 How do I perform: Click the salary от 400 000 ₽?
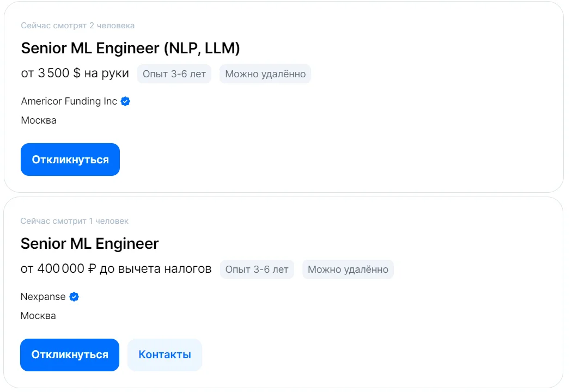[115, 268]
